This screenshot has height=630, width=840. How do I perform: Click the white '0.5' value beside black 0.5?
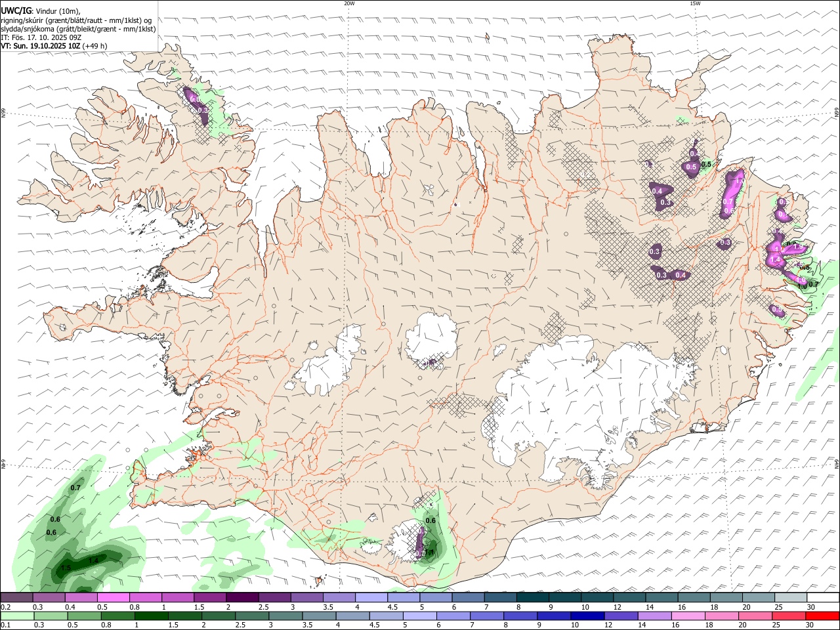(691, 167)
